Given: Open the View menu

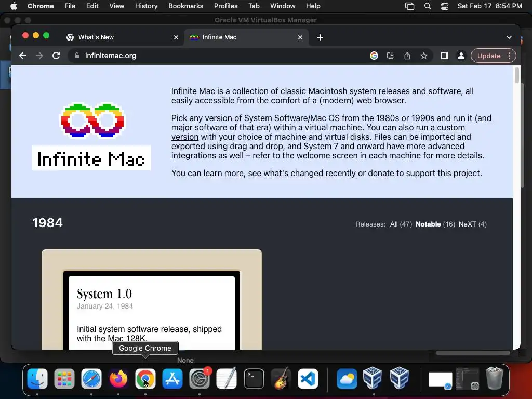Looking at the screenshot, I should (x=117, y=6).
